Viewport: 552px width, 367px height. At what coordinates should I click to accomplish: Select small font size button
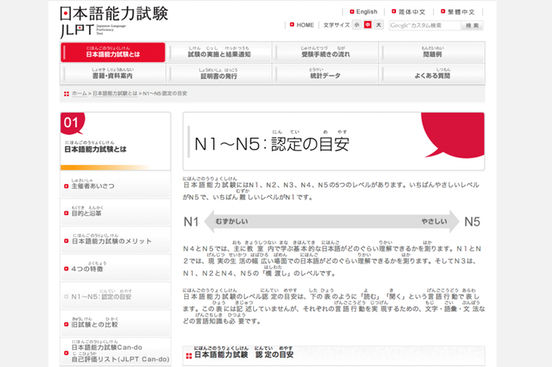tap(357, 25)
